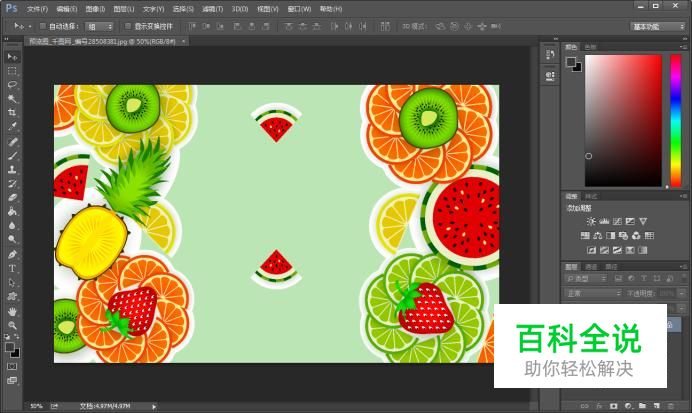
Task: Click the 50% zoom field in status bar
Action: click(36, 406)
